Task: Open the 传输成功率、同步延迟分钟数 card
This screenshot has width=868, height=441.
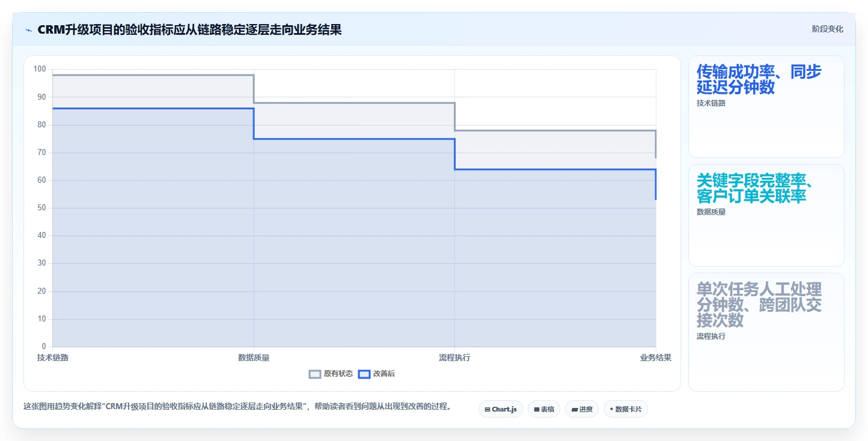Action: click(766, 107)
